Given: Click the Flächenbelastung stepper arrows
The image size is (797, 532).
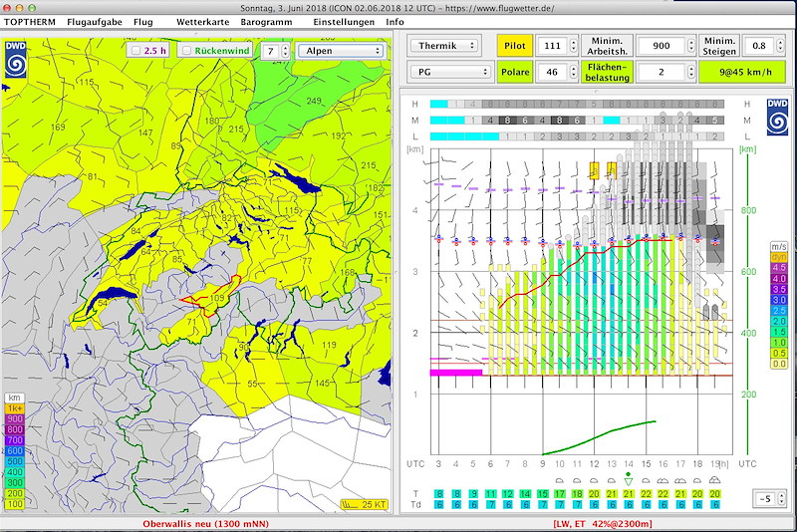Looking at the screenshot, I should [690, 72].
